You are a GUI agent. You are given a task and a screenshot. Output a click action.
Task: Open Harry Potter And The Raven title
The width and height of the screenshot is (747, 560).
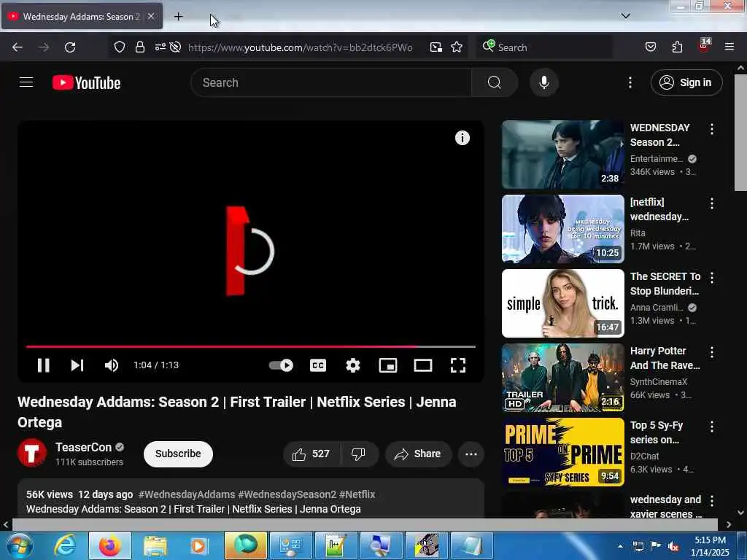pos(665,358)
